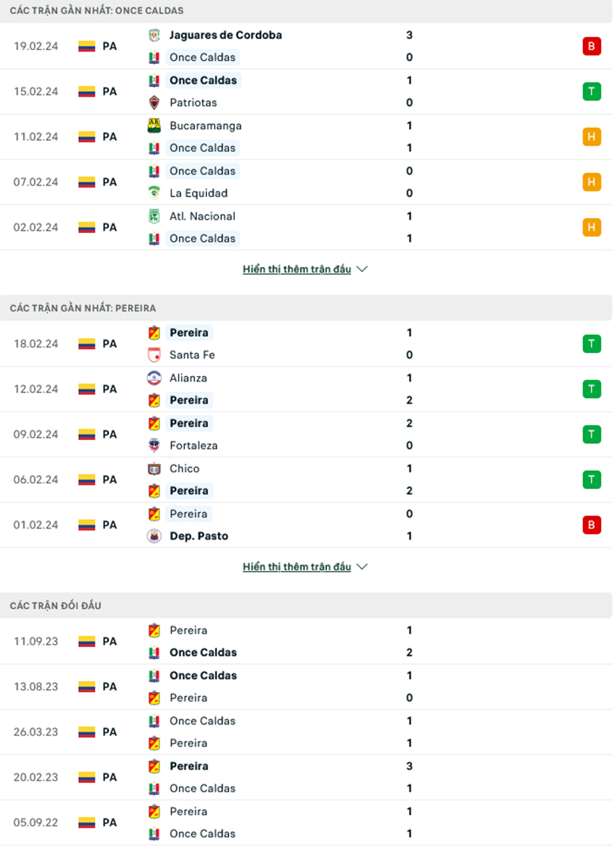
Task: Select the La Equidad club icon
Action: [x=155, y=193]
